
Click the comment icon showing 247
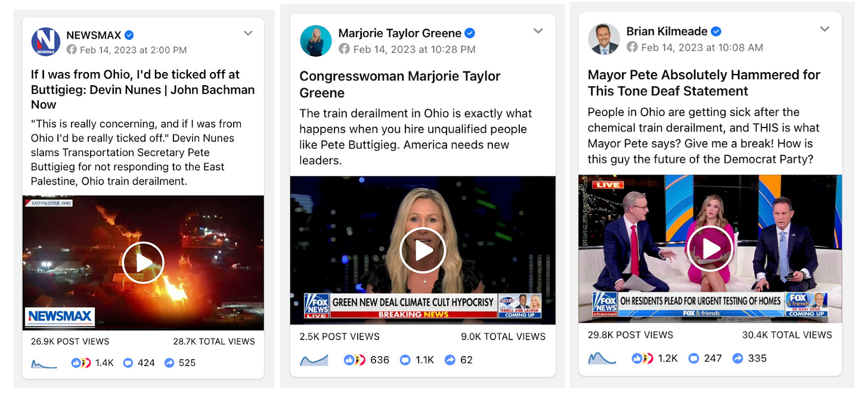pos(693,359)
